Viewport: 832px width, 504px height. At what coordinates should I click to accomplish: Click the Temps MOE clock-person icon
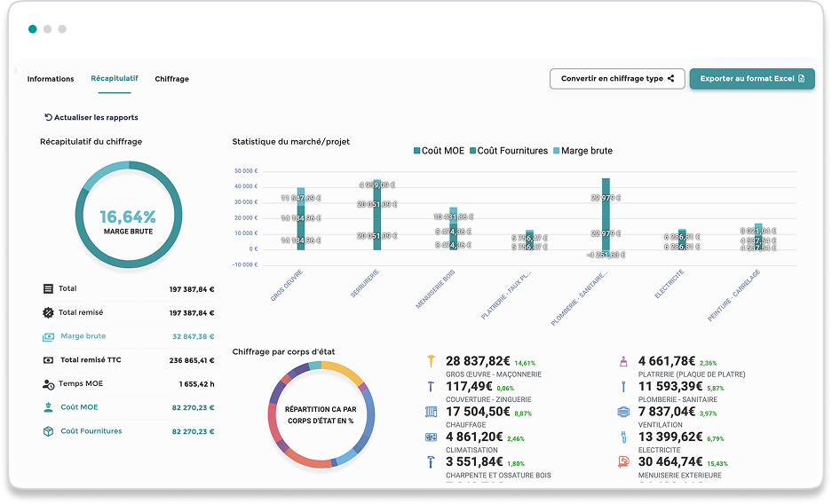(48, 384)
